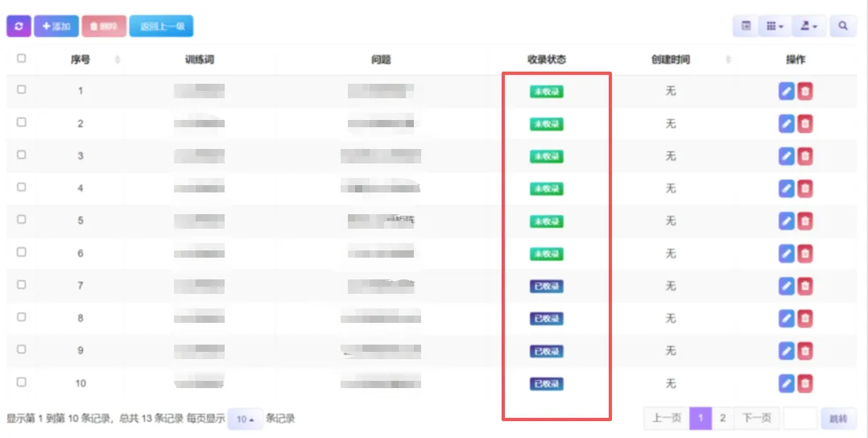Image resolution: width=868 pixels, height=438 pixels.
Task: Go to 下一页 next page
Action: click(x=757, y=418)
